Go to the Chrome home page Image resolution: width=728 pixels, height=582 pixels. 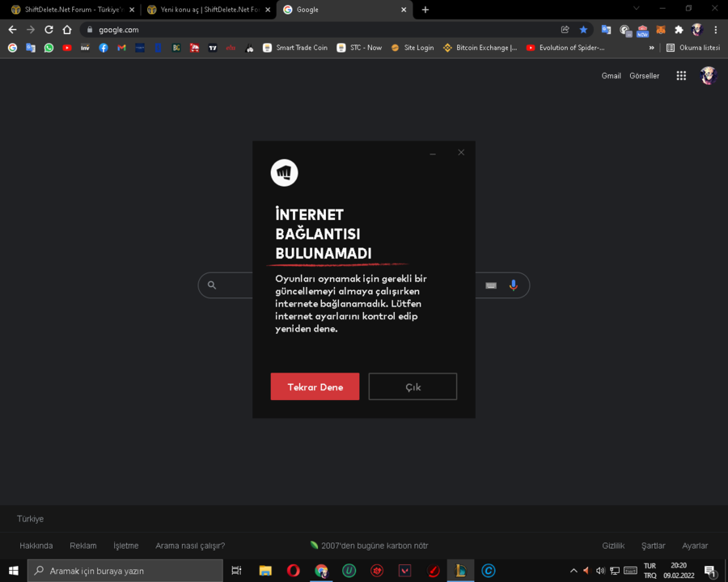67,30
